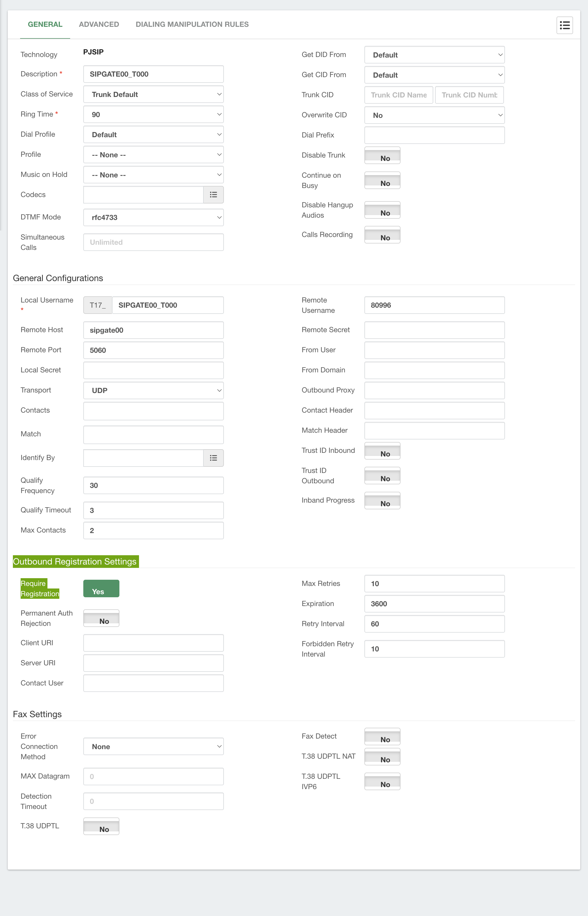Toggle the Permanent Auth Rejection switch

point(101,618)
